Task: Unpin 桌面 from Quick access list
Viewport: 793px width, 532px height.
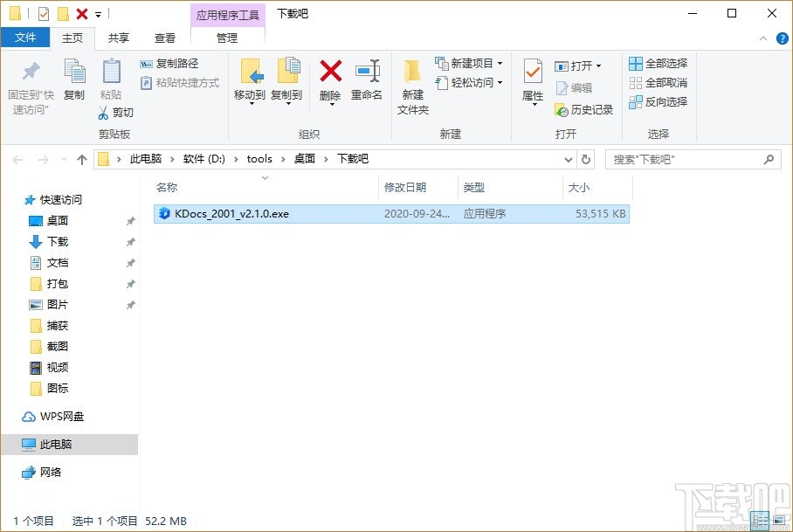Action: [130, 221]
